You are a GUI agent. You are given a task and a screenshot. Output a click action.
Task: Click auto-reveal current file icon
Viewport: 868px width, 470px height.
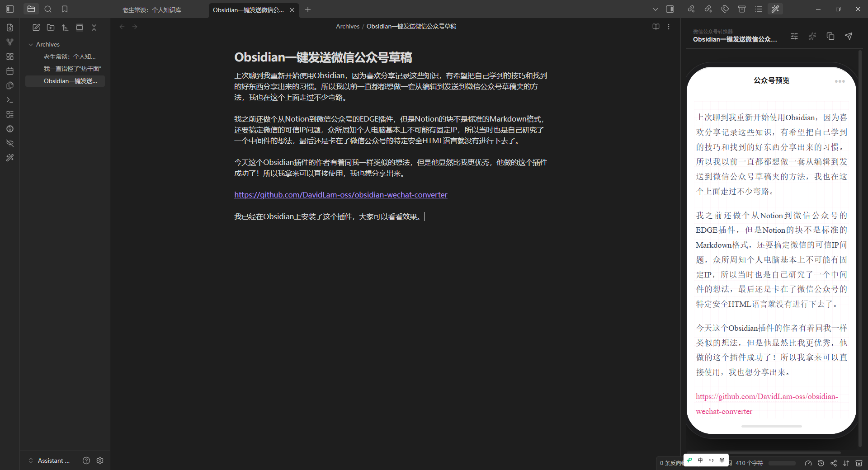80,28
